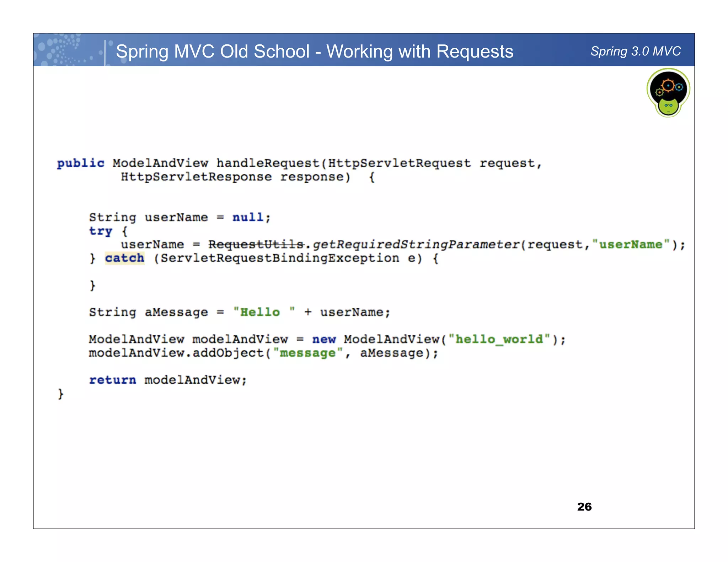Click the highlighted 'catch' keyword
The image size is (728, 562).
pyautogui.click(x=124, y=258)
